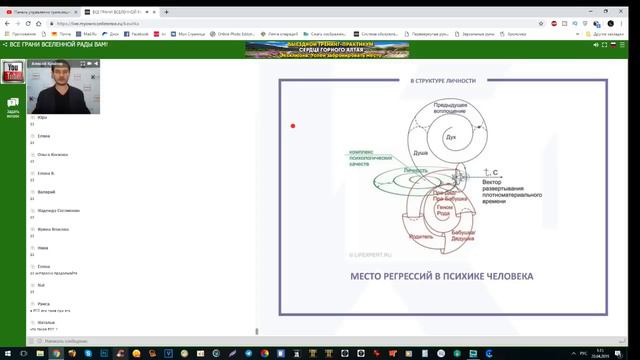Click the Altai training banner
Screen dimensions: 640x360
click(327, 49)
